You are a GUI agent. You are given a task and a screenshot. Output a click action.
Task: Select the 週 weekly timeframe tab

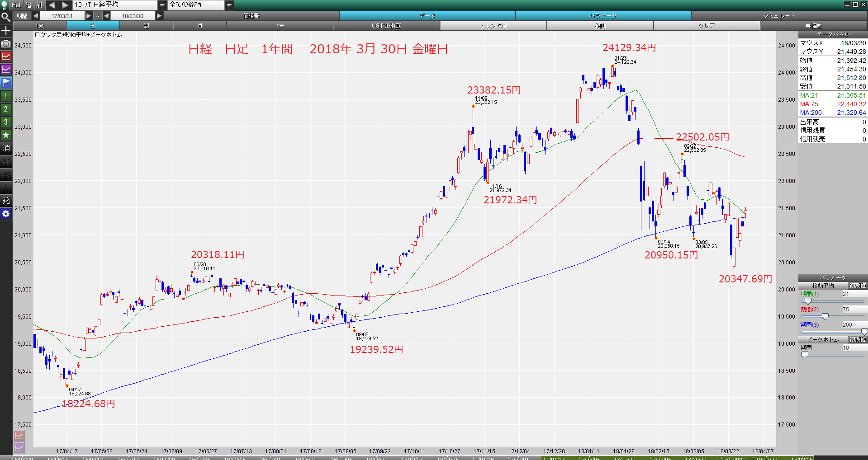click(x=146, y=26)
